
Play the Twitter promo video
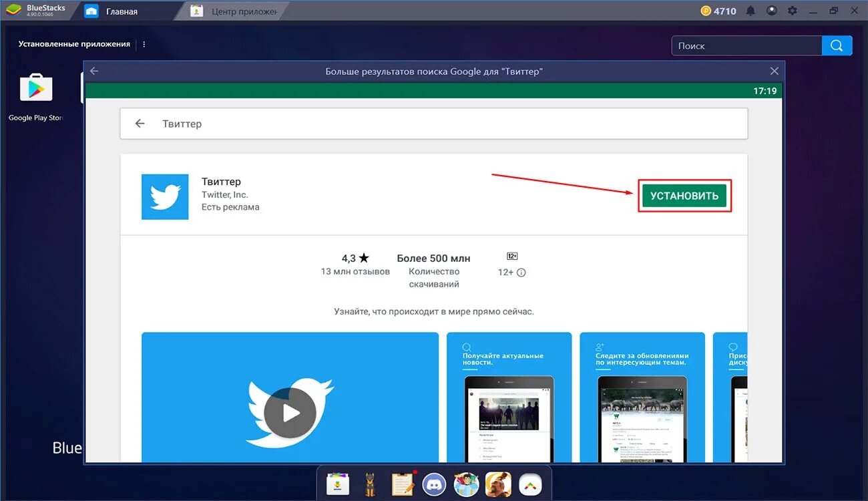[290, 413]
